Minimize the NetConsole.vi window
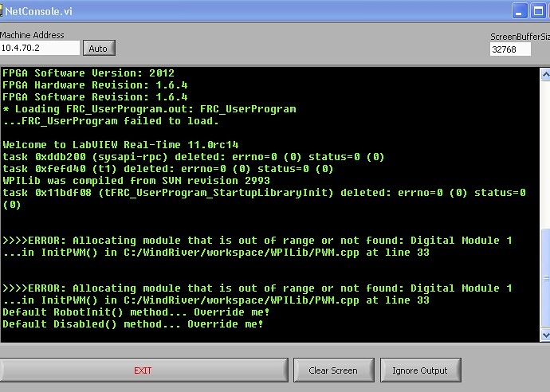Viewport: 550px width, 392px height. pos(519,11)
